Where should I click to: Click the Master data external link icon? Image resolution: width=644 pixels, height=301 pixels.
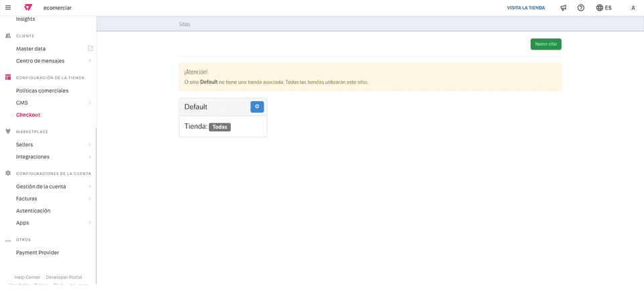(x=91, y=48)
